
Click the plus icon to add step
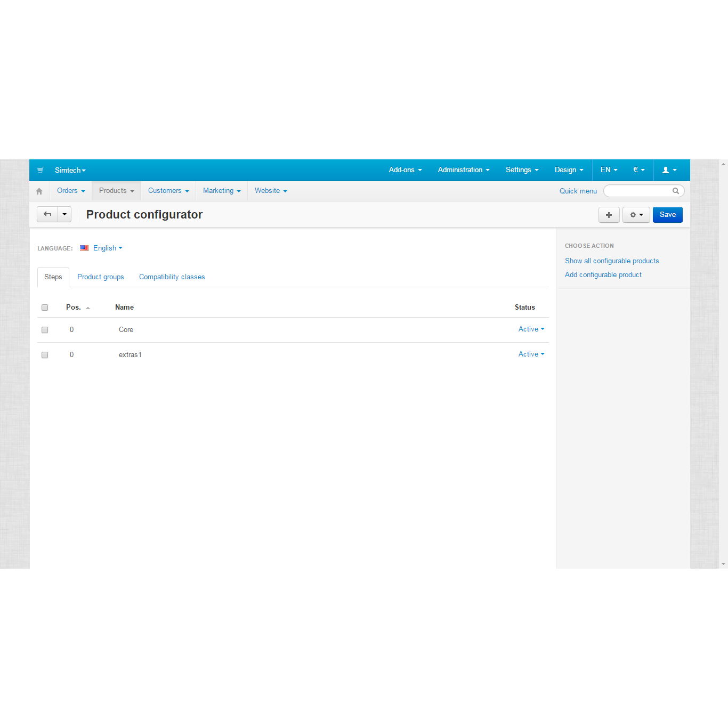[609, 215]
